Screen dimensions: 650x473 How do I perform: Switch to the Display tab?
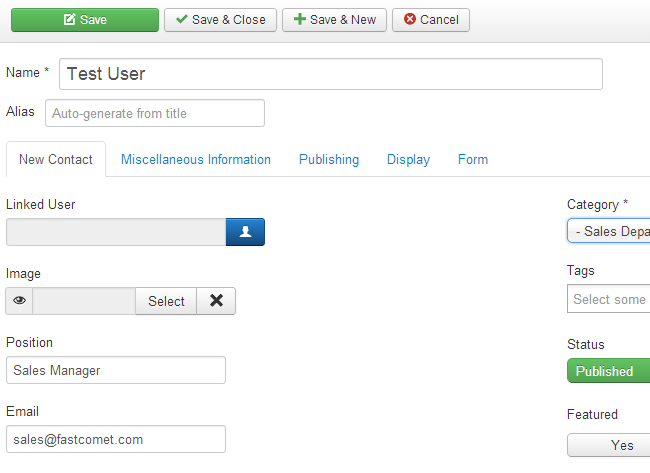[x=408, y=160]
